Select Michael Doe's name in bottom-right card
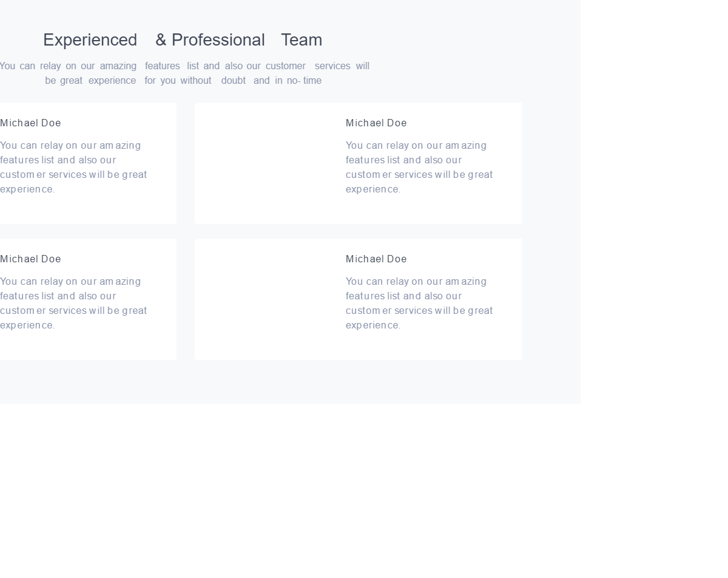 (x=376, y=259)
